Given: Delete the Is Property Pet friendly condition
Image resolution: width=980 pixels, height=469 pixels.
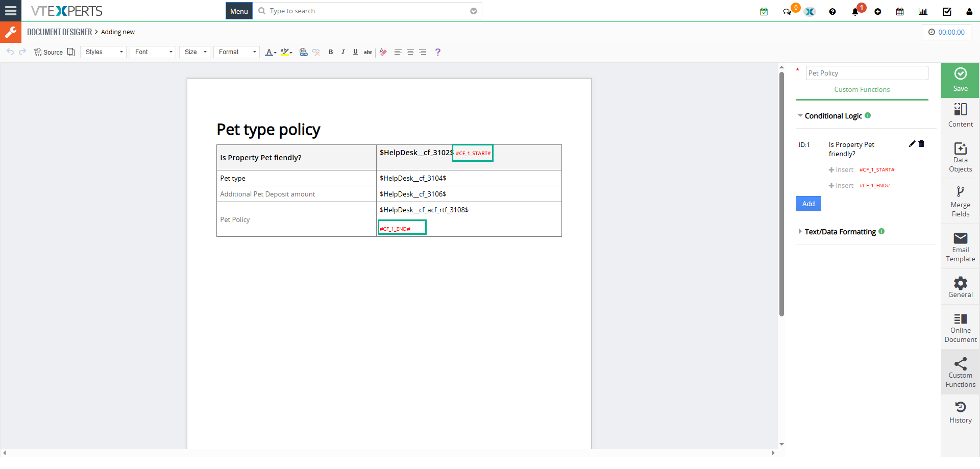Looking at the screenshot, I should (x=921, y=144).
